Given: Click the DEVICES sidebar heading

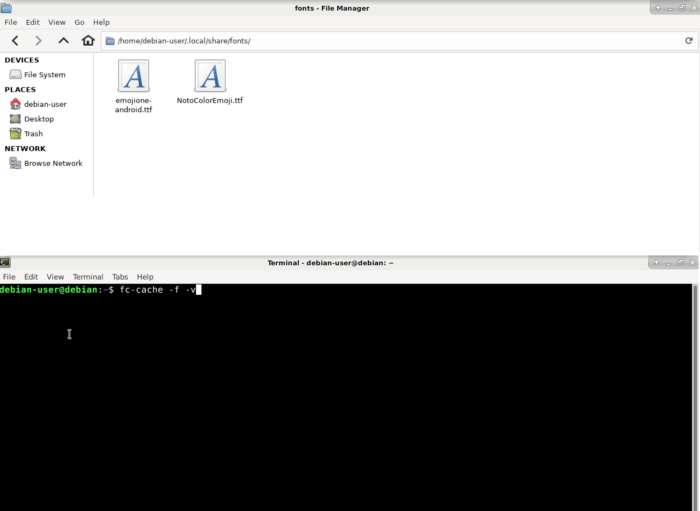Looking at the screenshot, I should click(x=22, y=60).
